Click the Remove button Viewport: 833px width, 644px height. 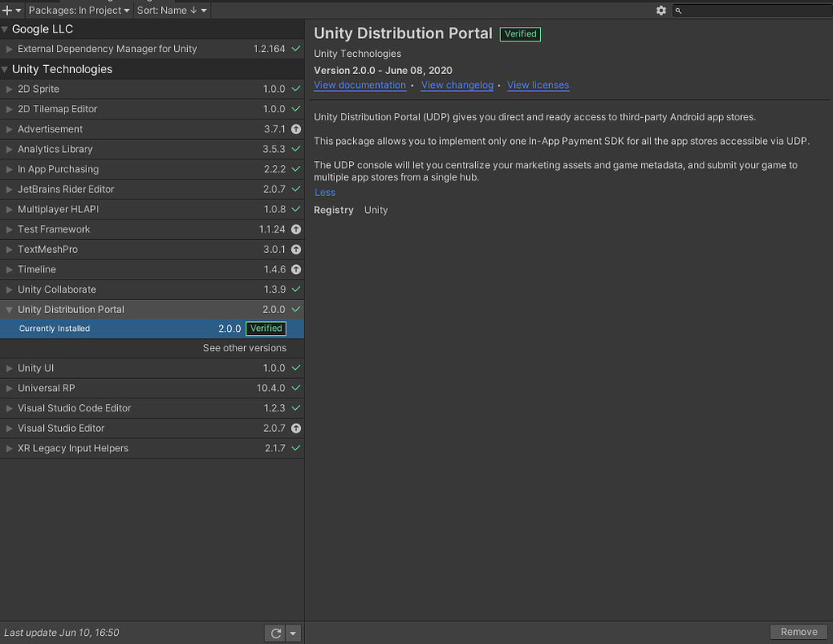[x=798, y=631]
